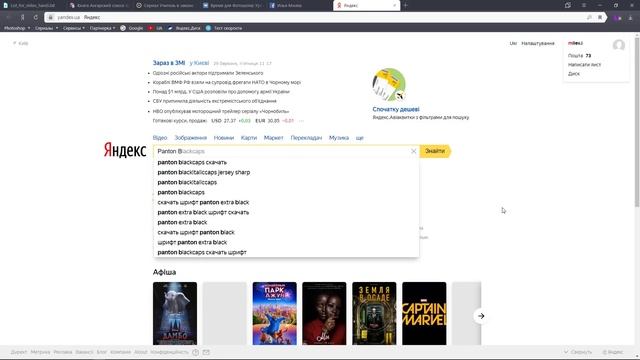The image size is (640, 360).
Task: Open the Новини search tab
Action: [x=224, y=138]
